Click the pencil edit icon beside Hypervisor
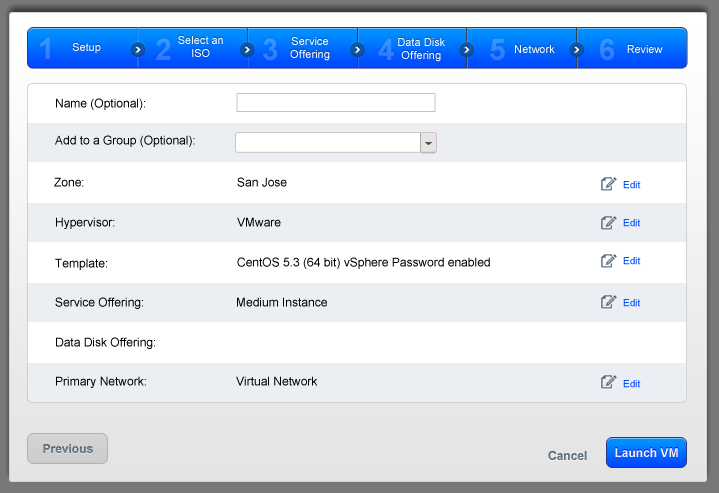Viewport: 719px width, 493px height. point(608,222)
